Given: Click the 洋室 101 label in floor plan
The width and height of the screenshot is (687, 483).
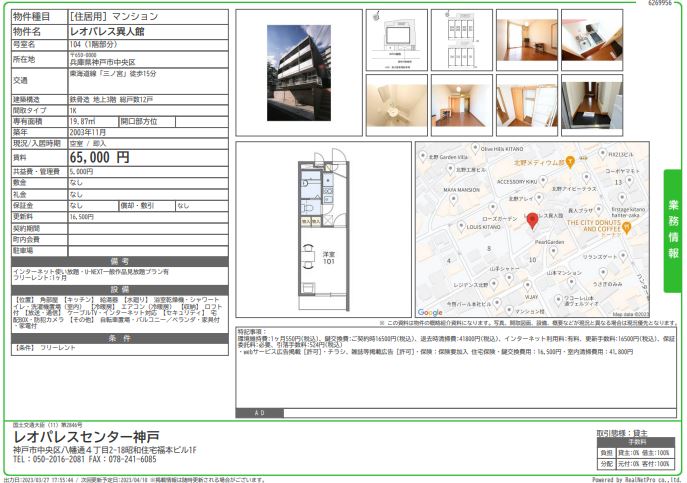Looking at the screenshot, I should 329,258.
